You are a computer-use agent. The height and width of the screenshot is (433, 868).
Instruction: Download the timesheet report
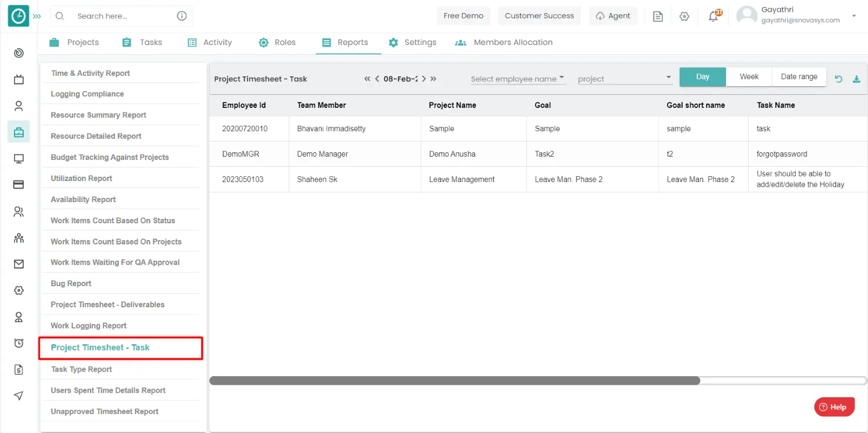tap(857, 79)
